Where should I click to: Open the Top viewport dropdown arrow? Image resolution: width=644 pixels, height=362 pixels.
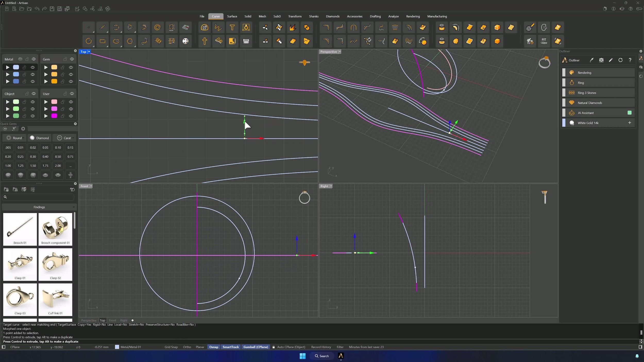click(x=89, y=52)
